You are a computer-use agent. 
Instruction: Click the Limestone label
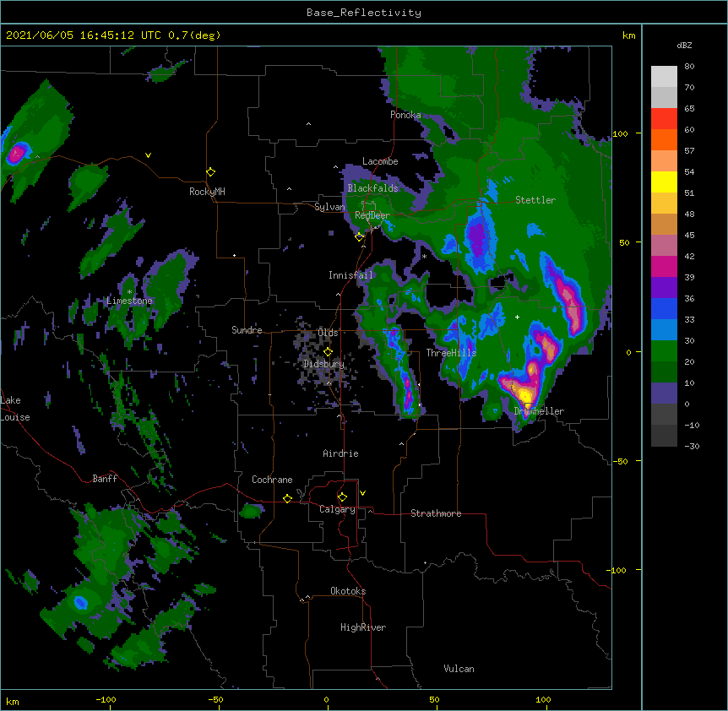[x=129, y=301]
